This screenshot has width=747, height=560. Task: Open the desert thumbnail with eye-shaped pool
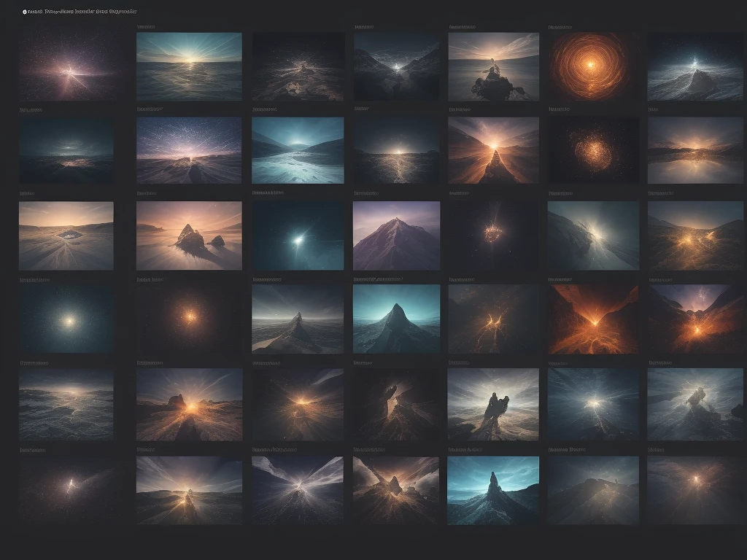click(x=66, y=235)
